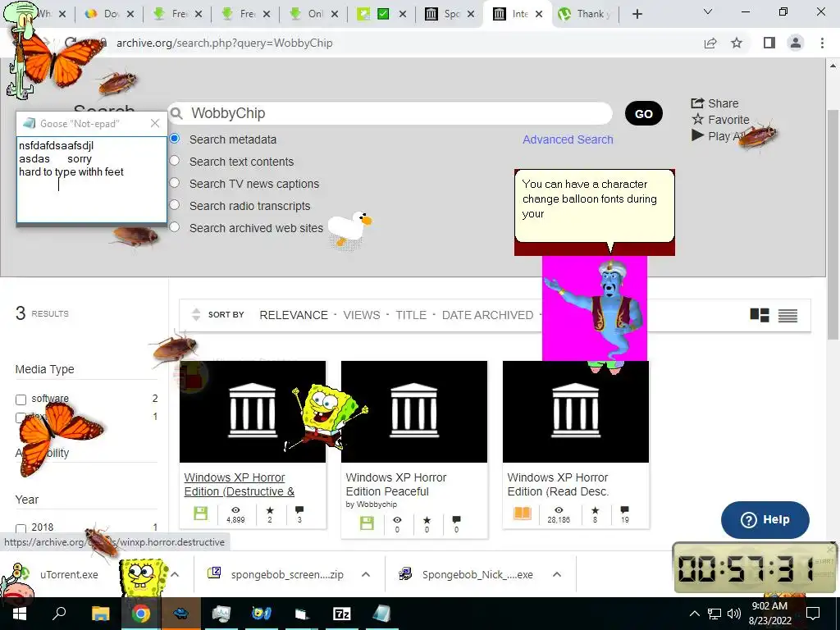Viewport: 840px width, 630px height.
Task: Close the Goose Not-epad window
Action: [x=155, y=123]
